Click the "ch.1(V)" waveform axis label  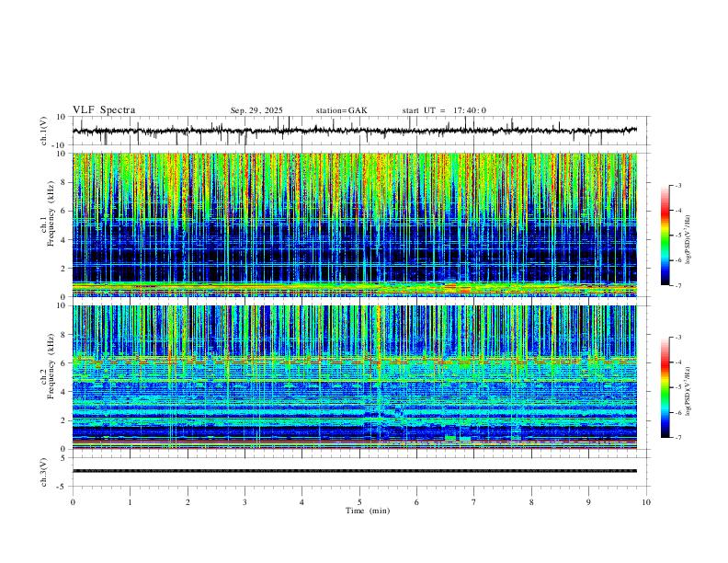click(x=44, y=131)
